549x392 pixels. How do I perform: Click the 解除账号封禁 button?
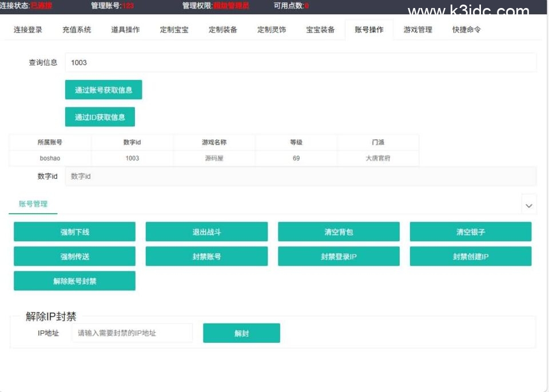pyautogui.click(x=75, y=281)
